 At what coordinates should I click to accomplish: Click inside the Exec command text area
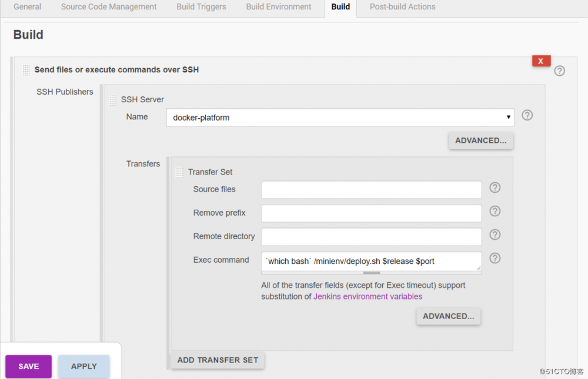(370, 261)
